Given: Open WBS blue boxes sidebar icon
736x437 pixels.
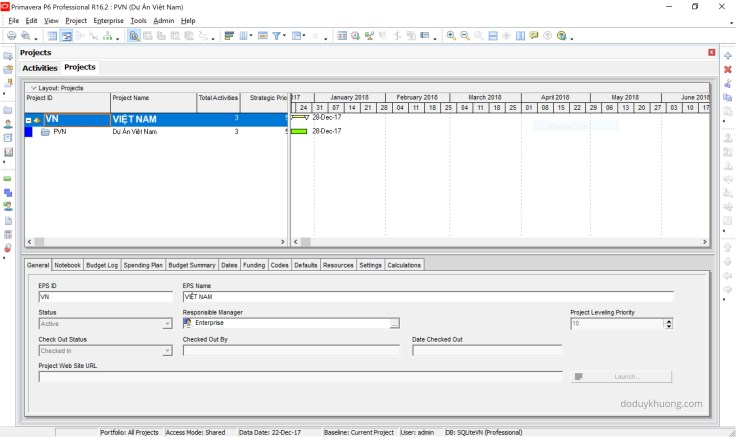Looking at the screenshot, I should pos(8,192).
